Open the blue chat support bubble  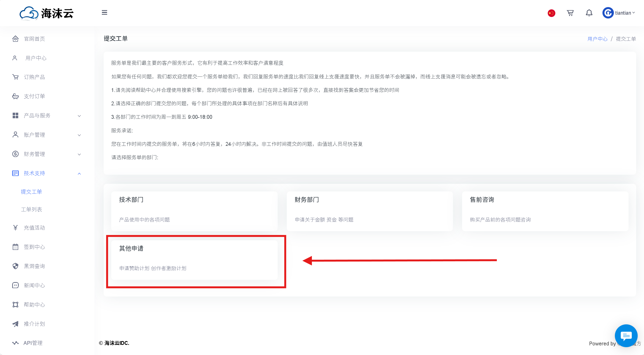626,336
